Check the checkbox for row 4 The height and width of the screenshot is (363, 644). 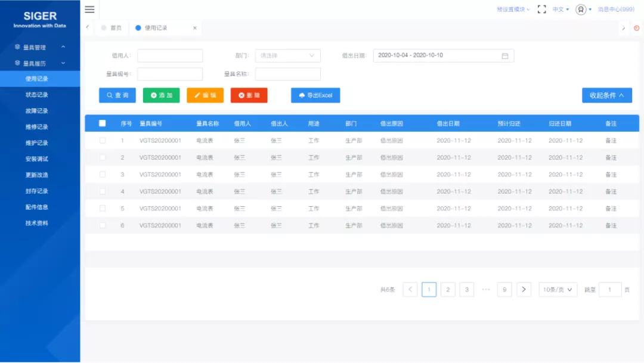(103, 191)
